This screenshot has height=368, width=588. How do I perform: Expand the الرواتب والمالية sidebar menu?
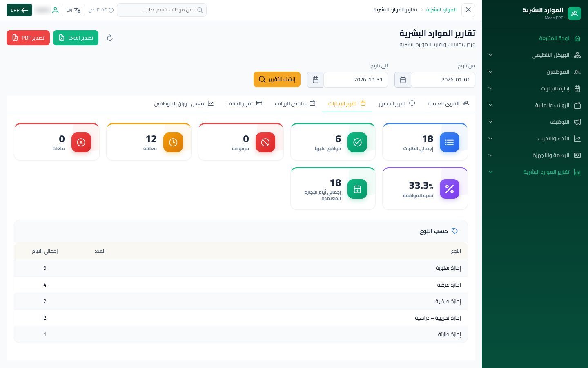click(535, 105)
